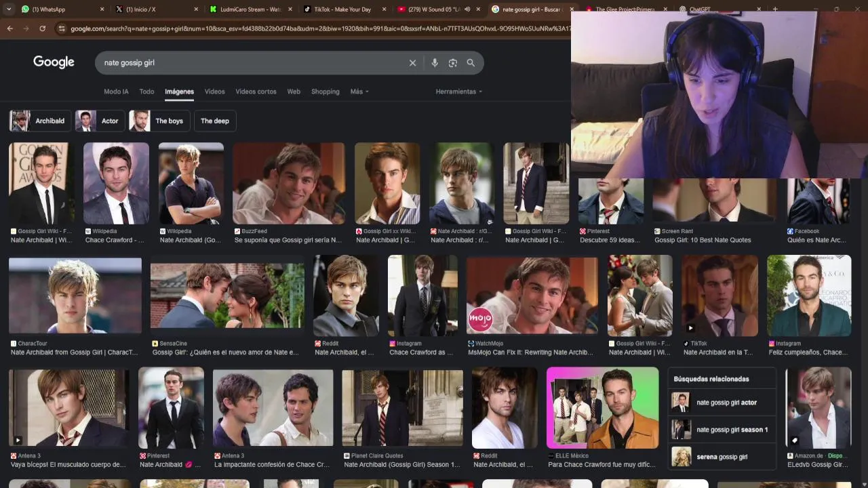Open ELLE México Chace Crawford image

coord(602,408)
